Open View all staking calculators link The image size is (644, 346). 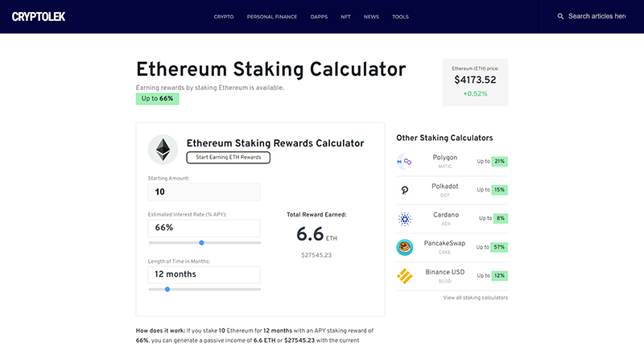tap(475, 298)
